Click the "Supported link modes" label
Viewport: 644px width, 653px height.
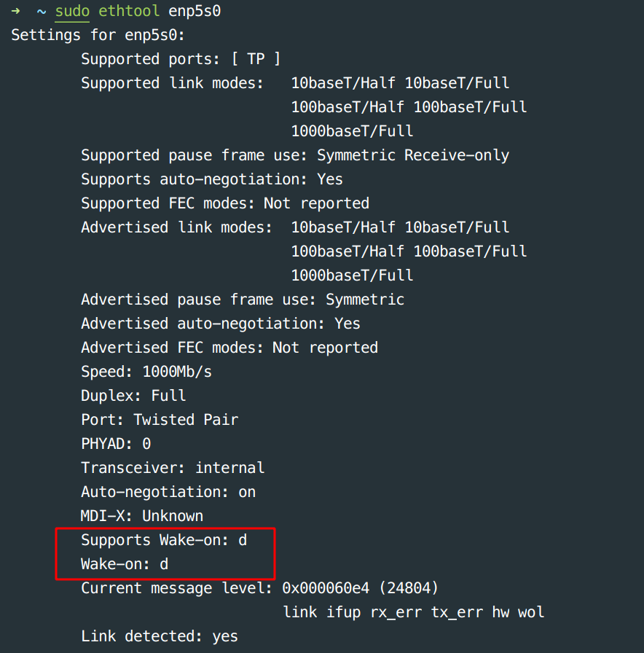(x=172, y=83)
